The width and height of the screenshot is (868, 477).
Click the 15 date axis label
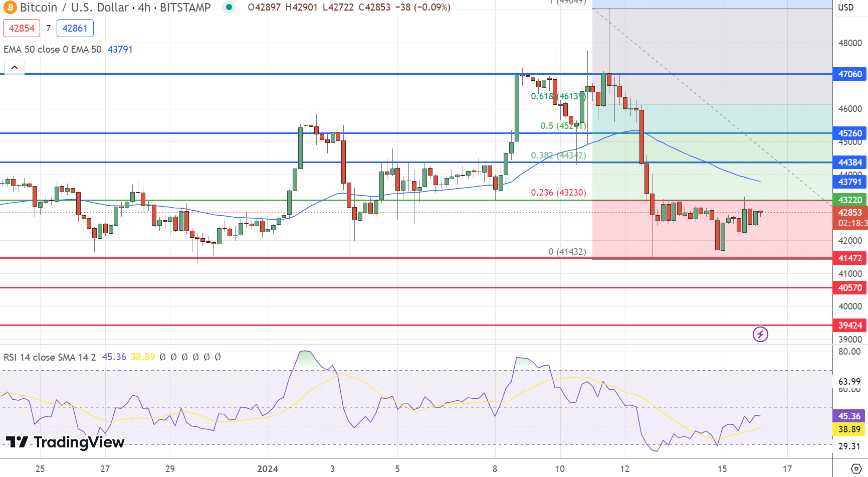(722, 469)
